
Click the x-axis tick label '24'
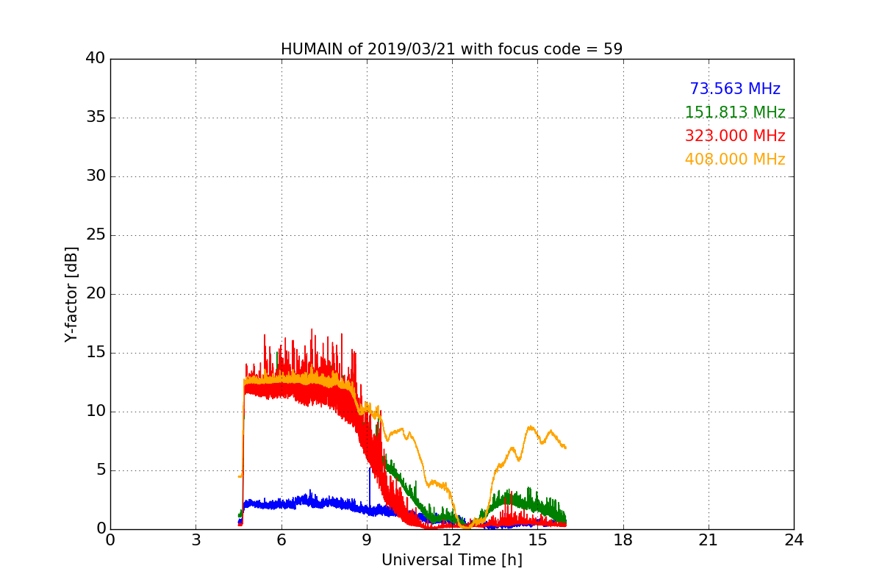tap(794, 540)
